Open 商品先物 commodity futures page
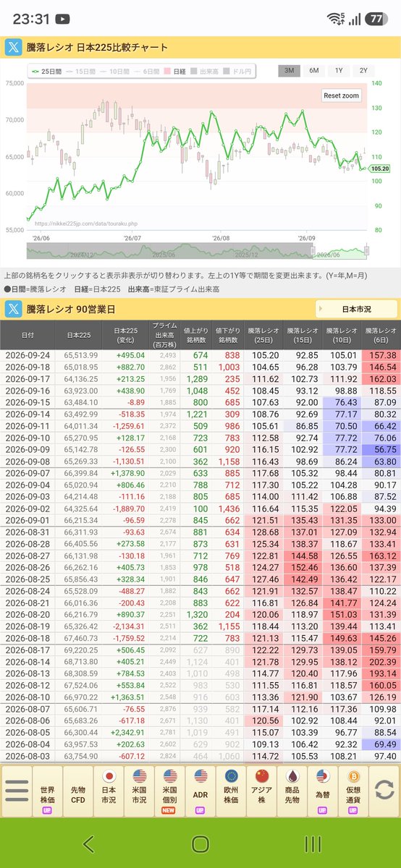Viewport: 401px width, 868px height. [293, 791]
